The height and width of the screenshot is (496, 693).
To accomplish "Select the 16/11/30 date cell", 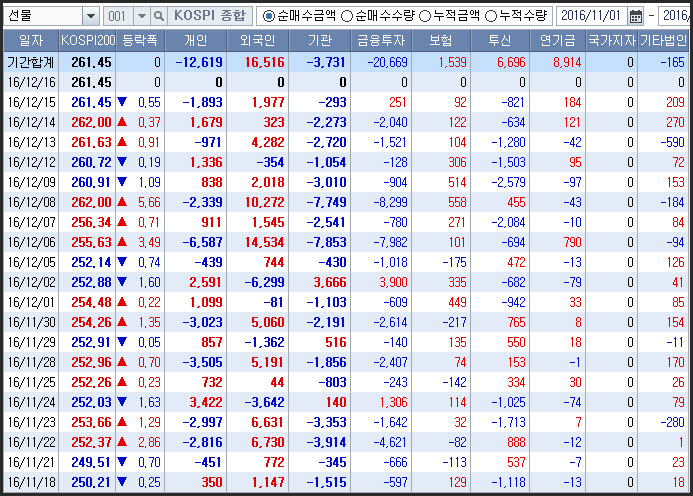I will pos(31,322).
